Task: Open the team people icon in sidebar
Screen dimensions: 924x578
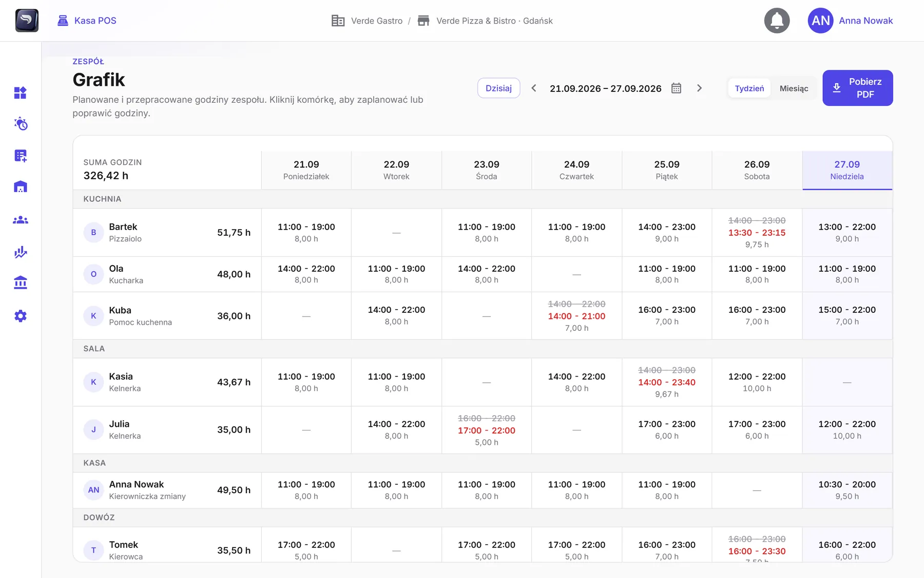Action: click(x=21, y=220)
